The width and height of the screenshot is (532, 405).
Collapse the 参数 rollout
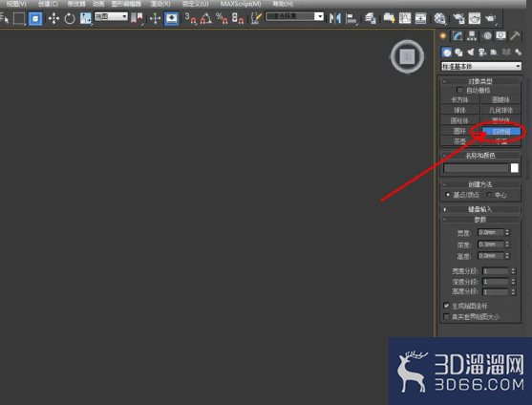pos(480,220)
